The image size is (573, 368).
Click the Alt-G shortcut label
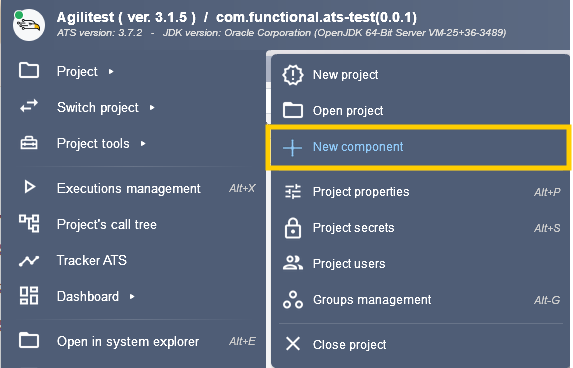pyautogui.click(x=547, y=300)
